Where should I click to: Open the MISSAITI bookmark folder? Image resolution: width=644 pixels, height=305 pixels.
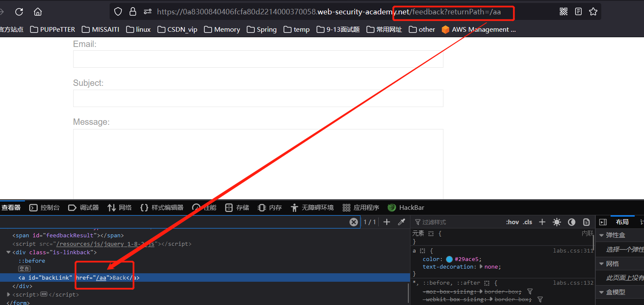tap(101, 30)
